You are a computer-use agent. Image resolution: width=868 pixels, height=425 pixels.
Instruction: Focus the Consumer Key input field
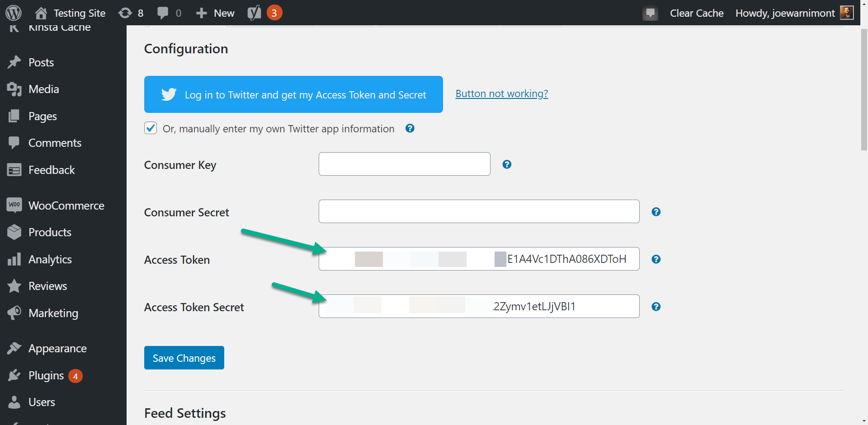click(404, 164)
